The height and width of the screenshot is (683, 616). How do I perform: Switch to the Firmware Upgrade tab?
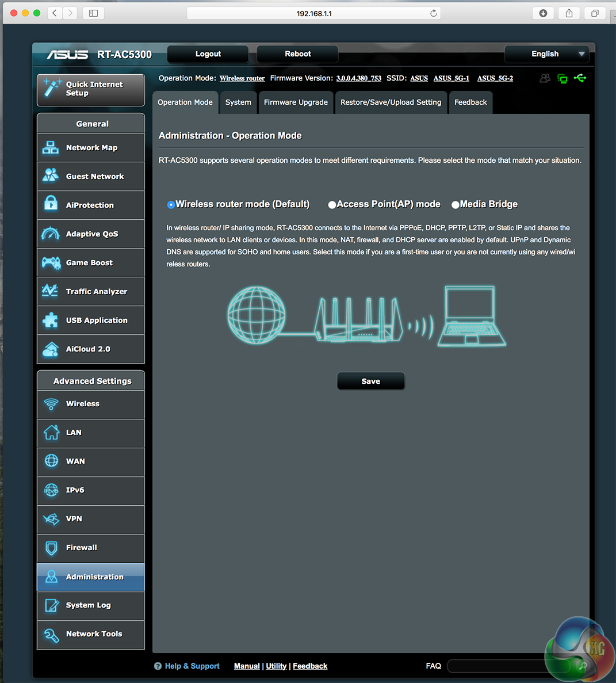point(296,102)
